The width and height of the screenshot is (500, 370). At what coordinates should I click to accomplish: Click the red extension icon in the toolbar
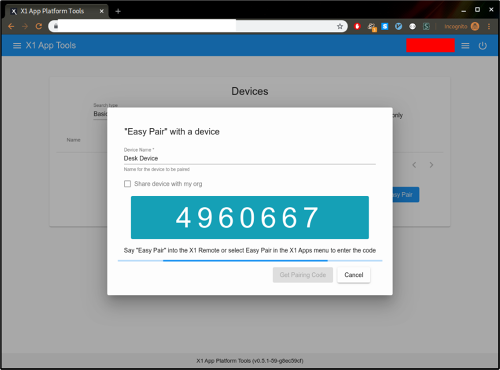pyautogui.click(x=357, y=26)
